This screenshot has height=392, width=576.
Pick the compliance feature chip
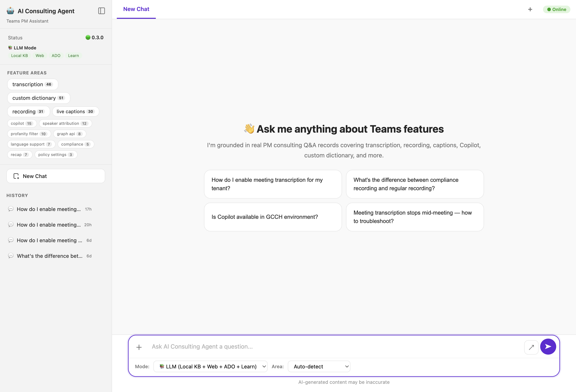[76, 144]
